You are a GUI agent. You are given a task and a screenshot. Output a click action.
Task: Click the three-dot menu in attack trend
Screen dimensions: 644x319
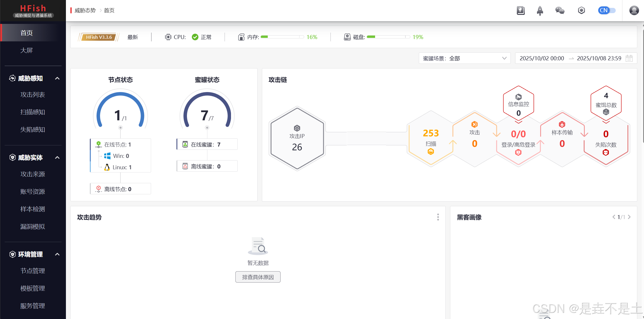coord(438,217)
